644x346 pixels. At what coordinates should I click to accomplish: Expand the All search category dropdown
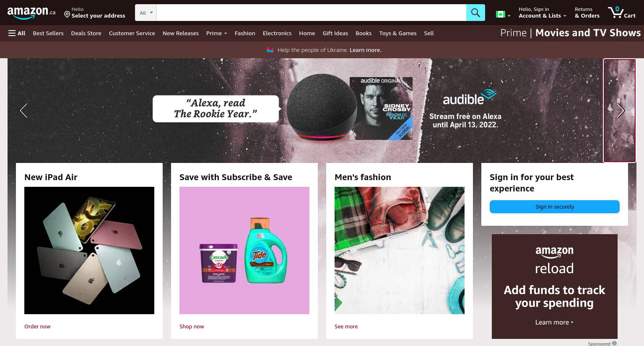coord(146,13)
